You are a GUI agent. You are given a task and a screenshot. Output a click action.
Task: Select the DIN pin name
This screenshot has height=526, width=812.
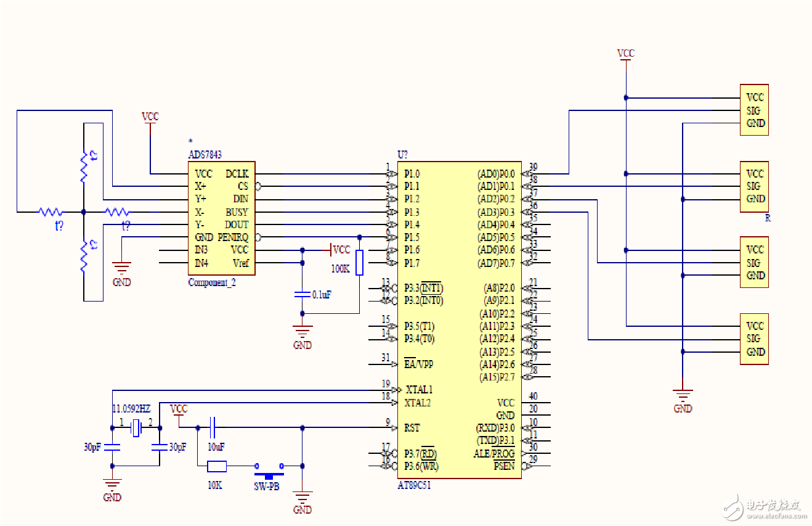(x=241, y=199)
